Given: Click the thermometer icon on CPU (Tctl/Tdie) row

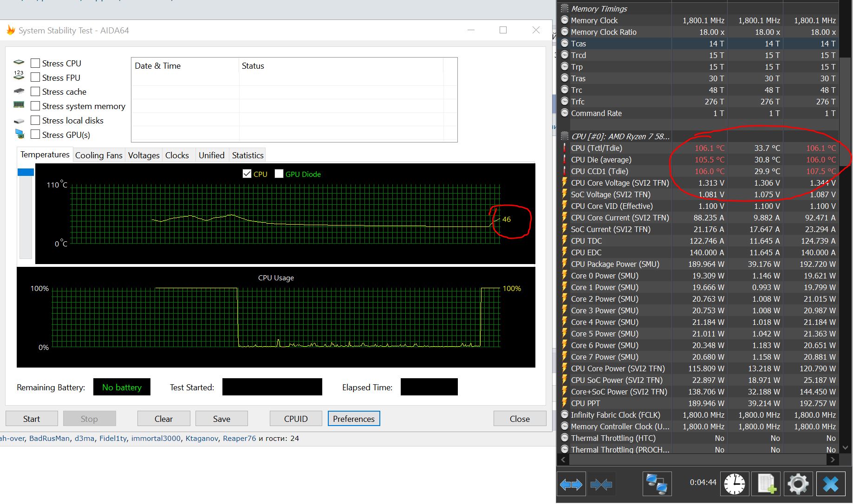Looking at the screenshot, I should point(565,148).
